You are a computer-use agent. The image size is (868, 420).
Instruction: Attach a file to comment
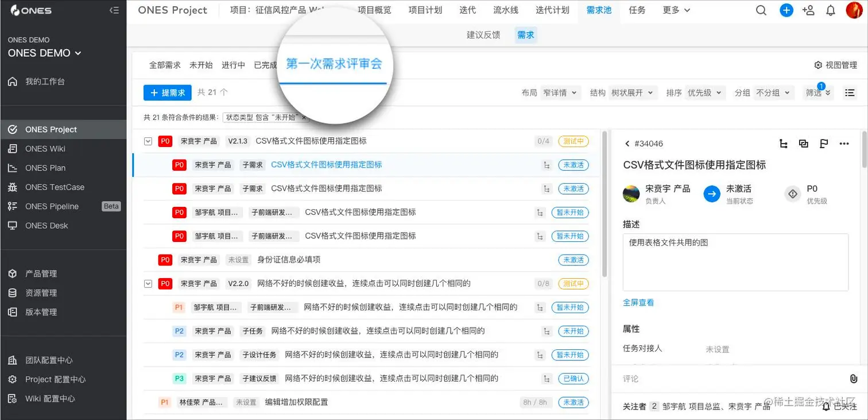(853, 379)
